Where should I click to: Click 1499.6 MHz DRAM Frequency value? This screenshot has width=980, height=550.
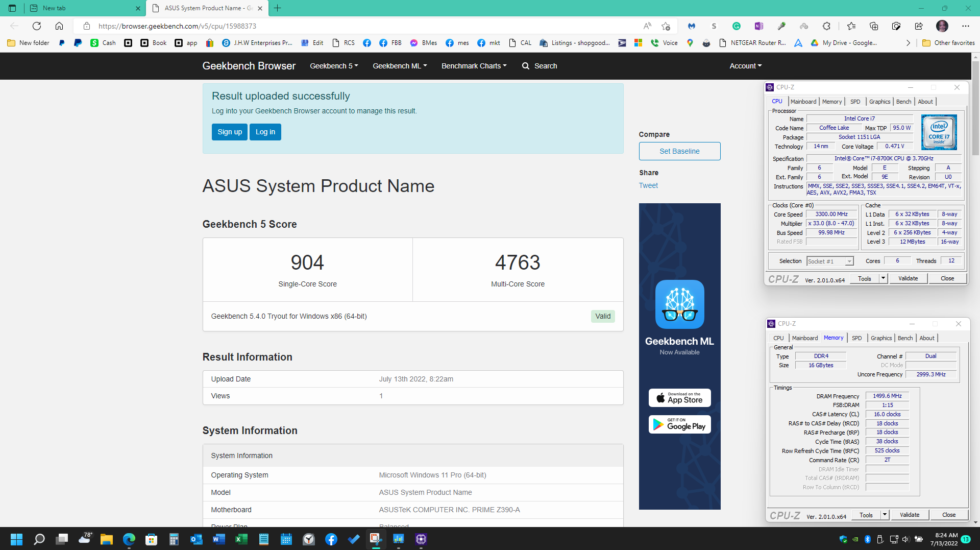pyautogui.click(x=887, y=396)
